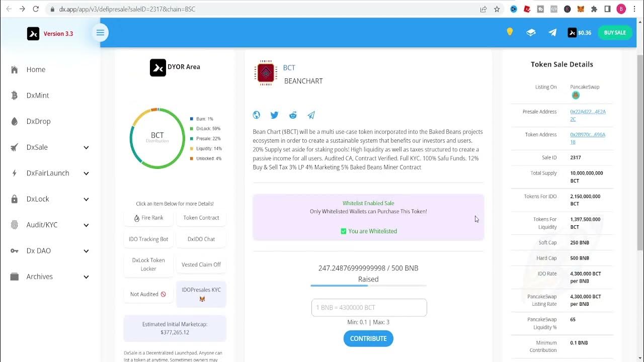The height and width of the screenshot is (362, 644).
Task: Click the PancakeSwap logo under Listing On
Action: coord(576,96)
